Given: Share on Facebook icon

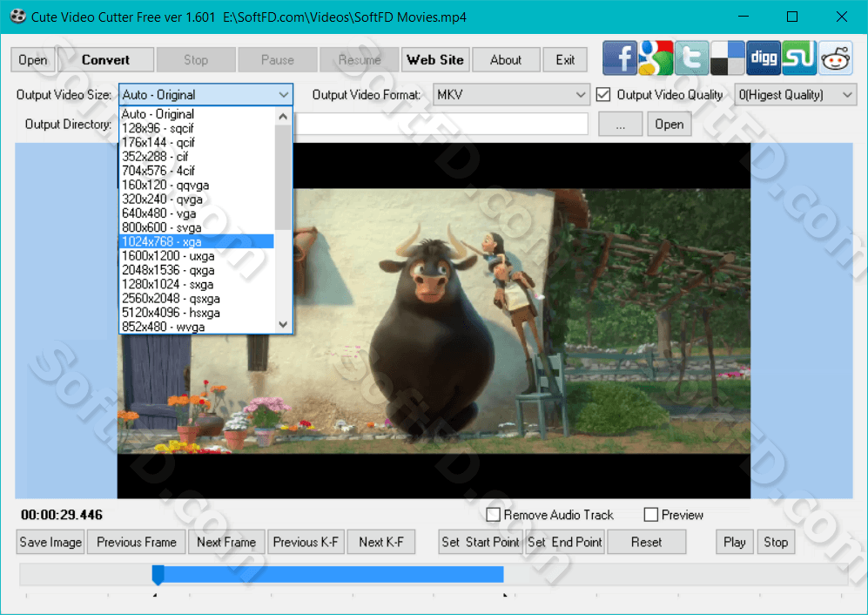Looking at the screenshot, I should pos(620,57).
